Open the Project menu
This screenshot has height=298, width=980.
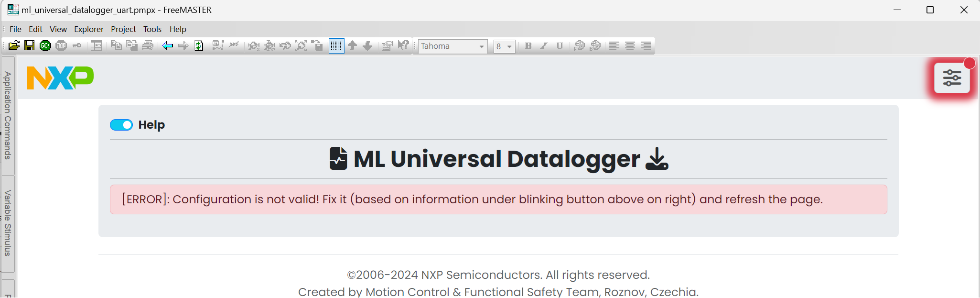coord(123,29)
